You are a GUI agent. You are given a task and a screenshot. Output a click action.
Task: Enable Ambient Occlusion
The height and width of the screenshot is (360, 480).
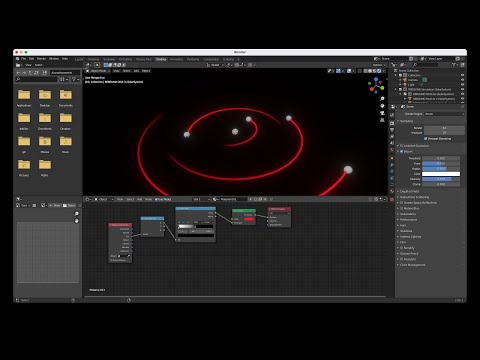point(401,146)
